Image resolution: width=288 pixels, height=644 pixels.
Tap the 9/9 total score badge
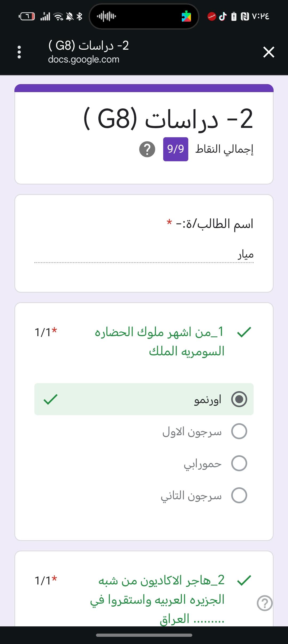pyautogui.click(x=175, y=149)
